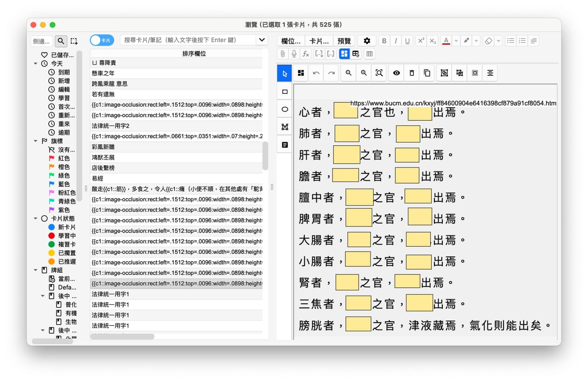Select 紅色 flag filter in sidebar
This screenshot has height=381, width=588.
[64, 158]
